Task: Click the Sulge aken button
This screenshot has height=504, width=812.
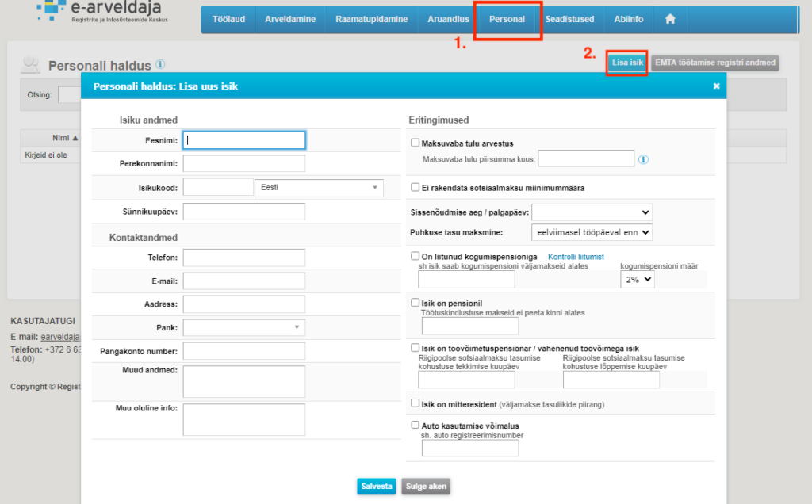Action: 426,487
